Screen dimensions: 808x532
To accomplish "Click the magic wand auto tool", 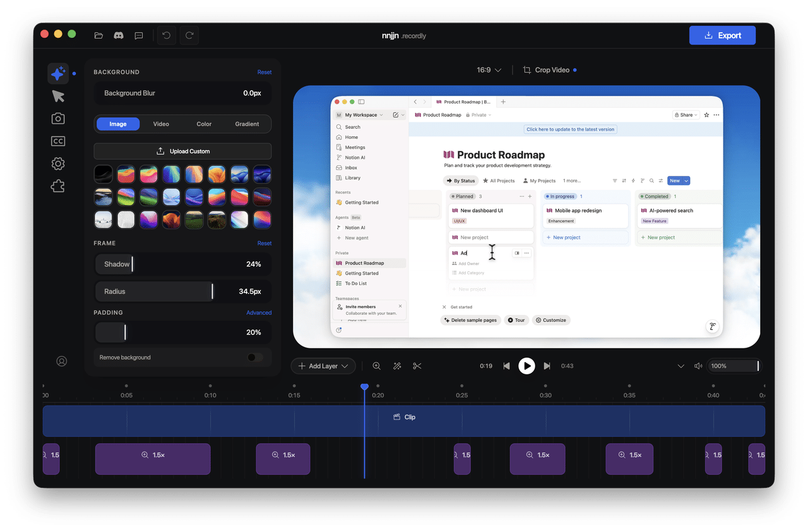I will coord(397,366).
